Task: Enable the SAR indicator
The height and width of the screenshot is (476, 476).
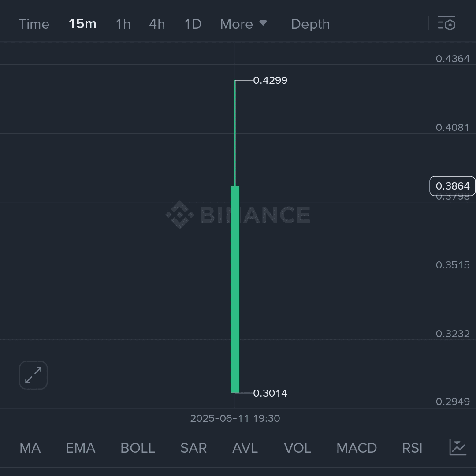Action: pyautogui.click(x=193, y=448)
